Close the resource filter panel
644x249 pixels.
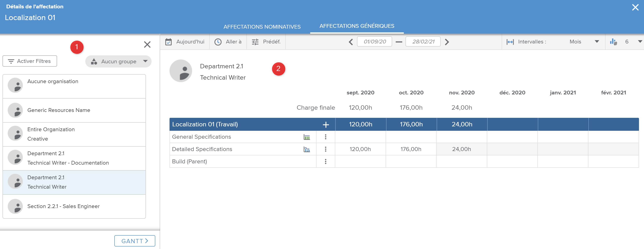click(147, 44)
